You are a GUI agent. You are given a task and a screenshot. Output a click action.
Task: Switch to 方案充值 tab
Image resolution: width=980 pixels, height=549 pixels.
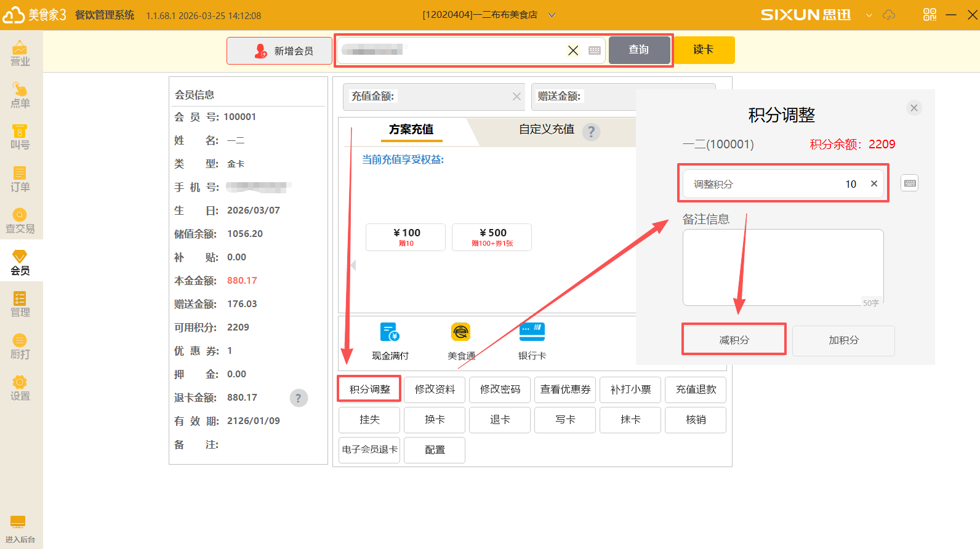click(x=411, y=129)
